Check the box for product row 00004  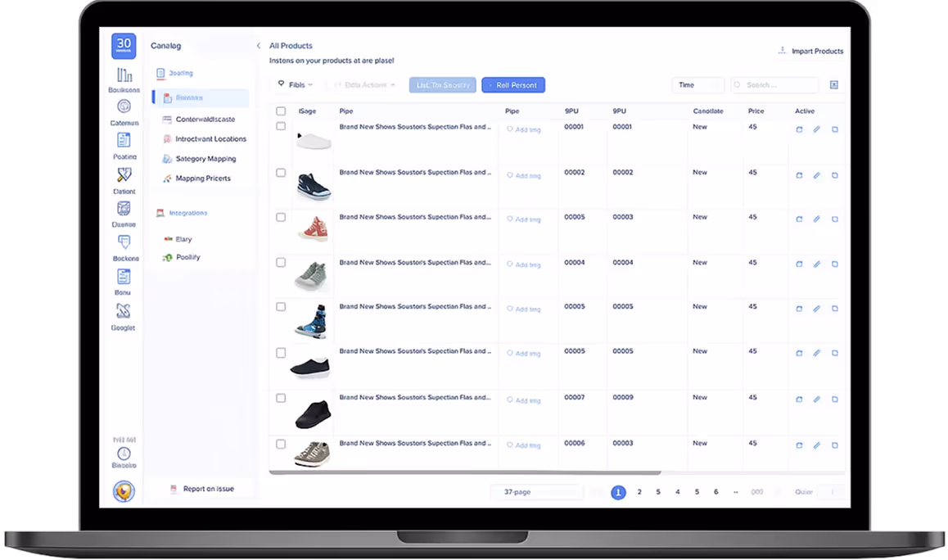pos(281,263)
